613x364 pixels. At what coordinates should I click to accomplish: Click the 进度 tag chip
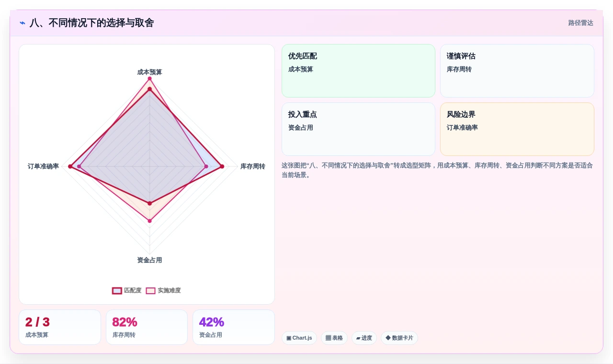(x=364, y=338)
